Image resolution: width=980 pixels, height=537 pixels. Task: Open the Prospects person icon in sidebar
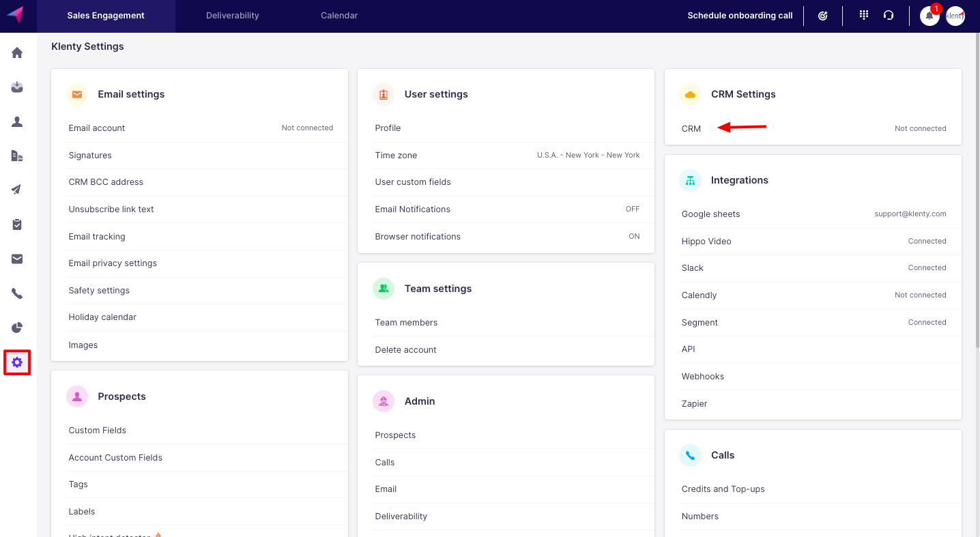pos(17,121)
